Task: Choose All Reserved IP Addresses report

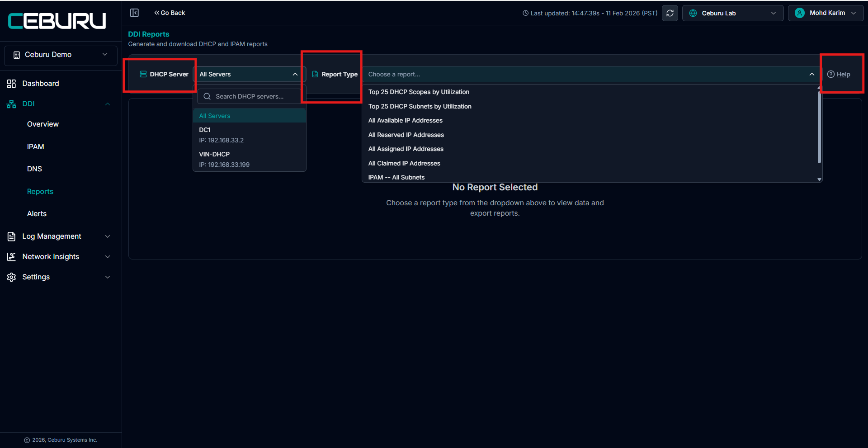Action: click(x=406, y=135)
